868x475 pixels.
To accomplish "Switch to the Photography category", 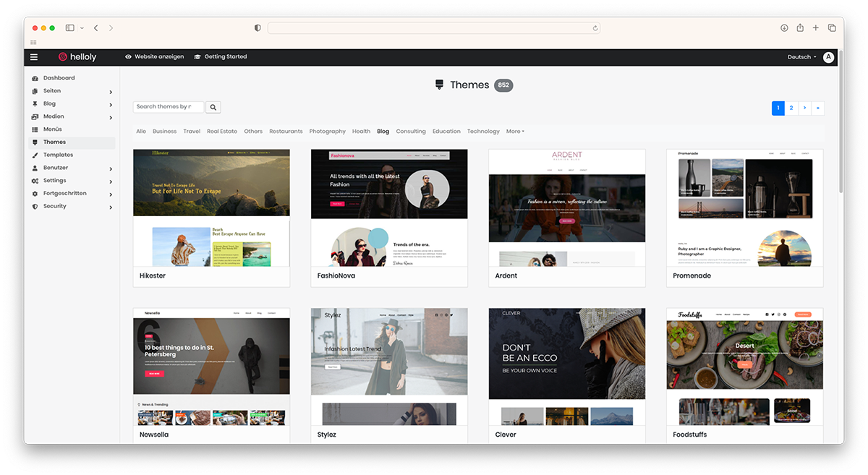I will tap(328, 132).
